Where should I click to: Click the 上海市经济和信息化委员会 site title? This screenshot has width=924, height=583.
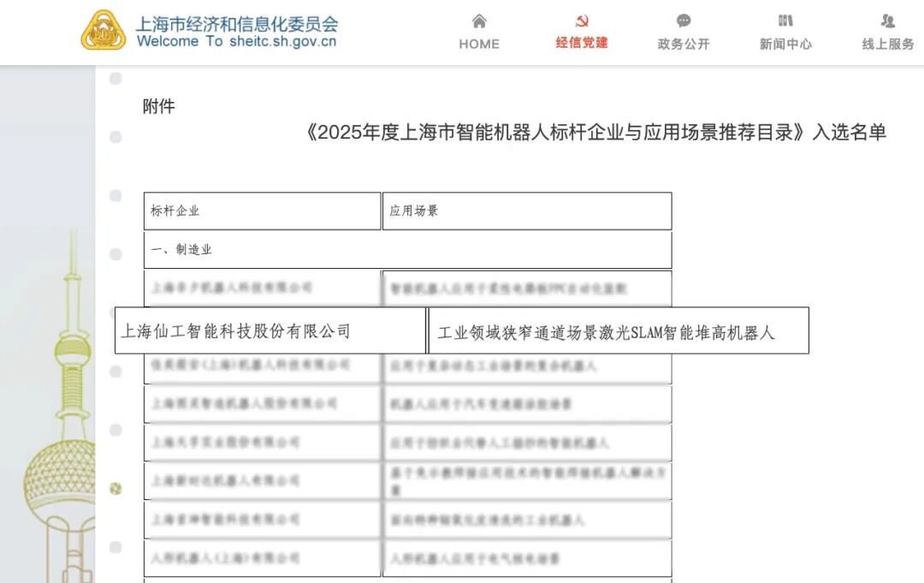pyautogui.click(x=237, y=23)
